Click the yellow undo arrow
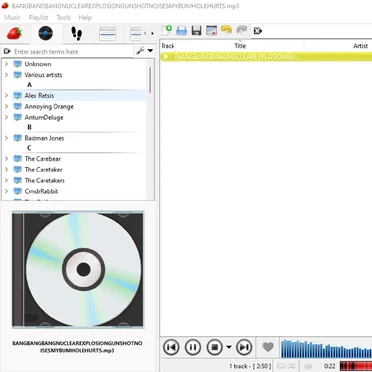The image size is (372, 372). click(x=226, y=30)
